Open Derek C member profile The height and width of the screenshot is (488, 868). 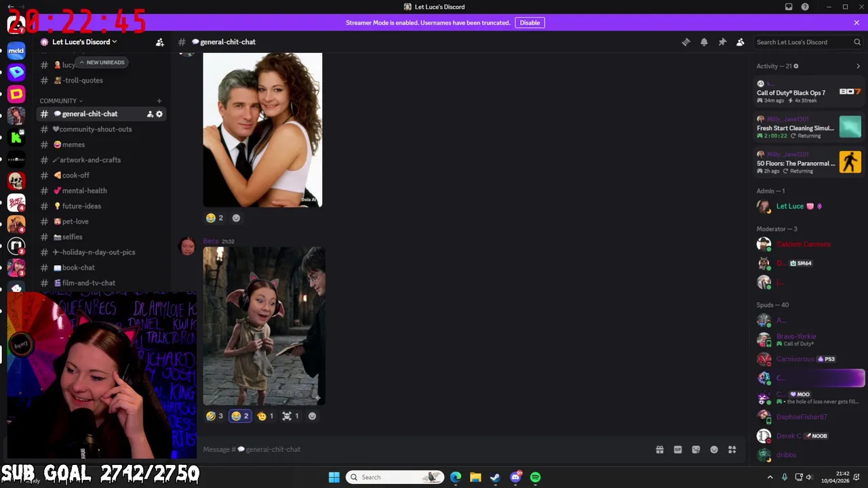point(809,436)
